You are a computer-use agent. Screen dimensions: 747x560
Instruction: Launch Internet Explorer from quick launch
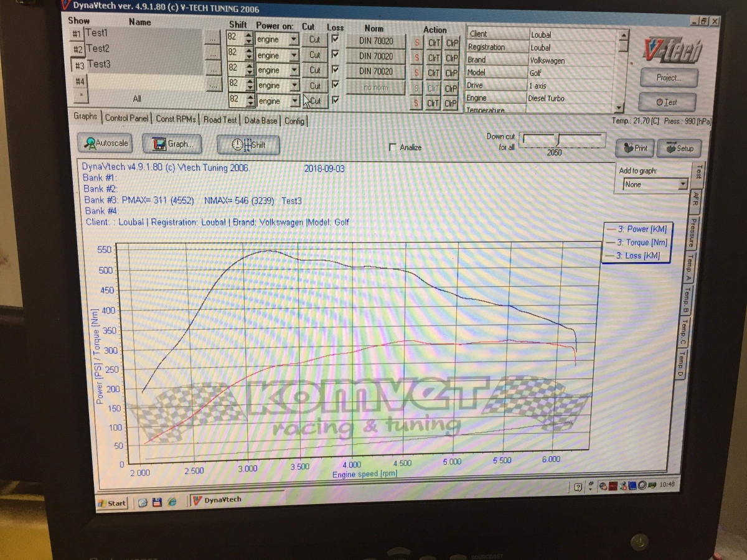tap(172, 502)
